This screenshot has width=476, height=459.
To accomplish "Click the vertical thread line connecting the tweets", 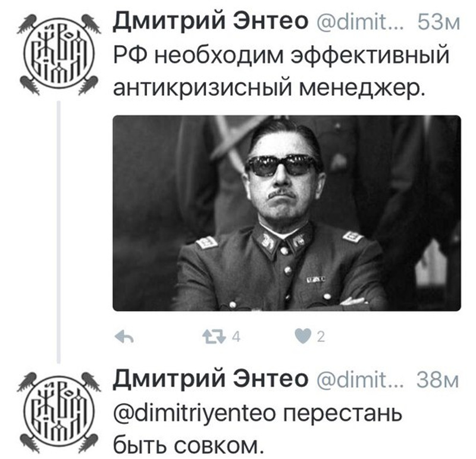I will coord(58,232).
